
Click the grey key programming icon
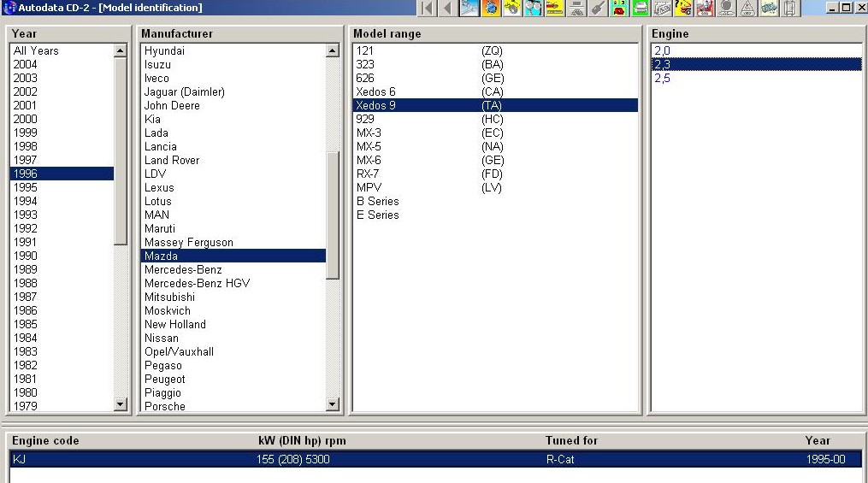599,8
